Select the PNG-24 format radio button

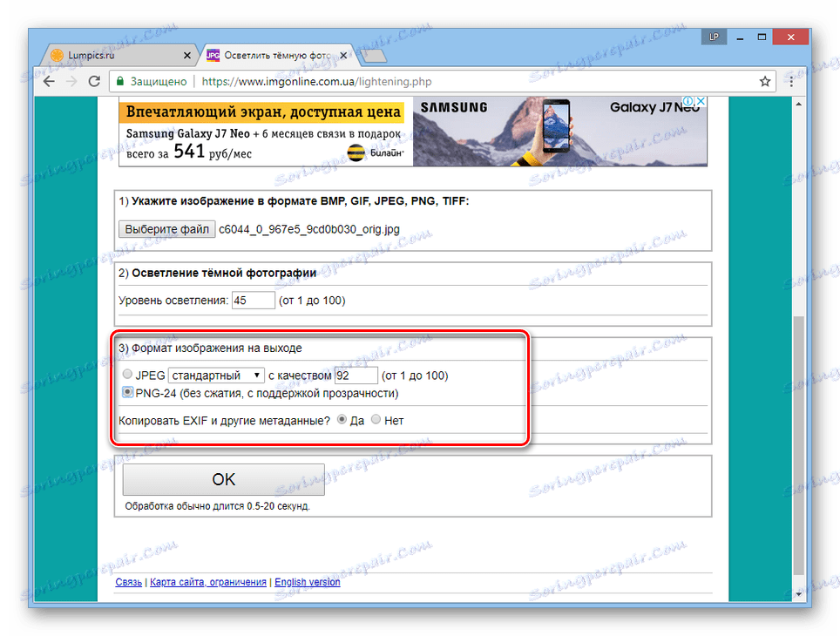[x=127, y=392]
